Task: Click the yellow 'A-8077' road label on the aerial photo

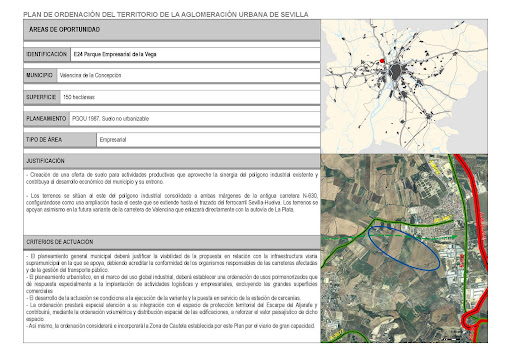Action: point(337,334)
